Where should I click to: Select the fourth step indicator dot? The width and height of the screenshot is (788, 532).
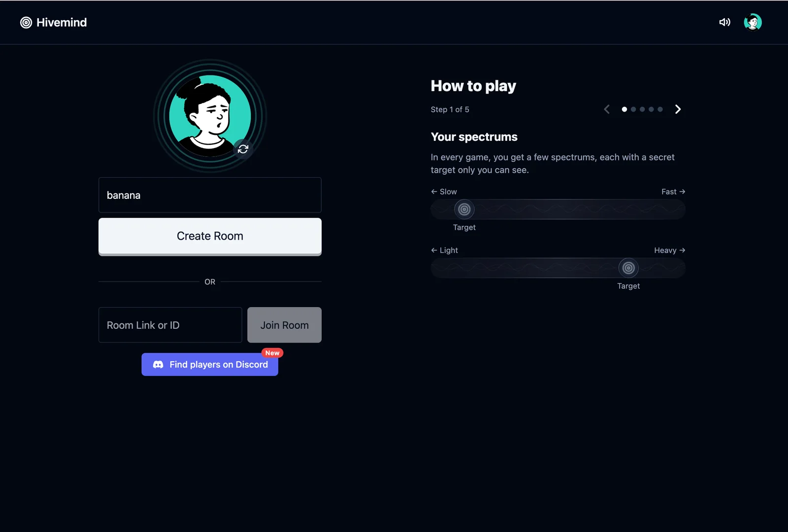tap(651, 109)
